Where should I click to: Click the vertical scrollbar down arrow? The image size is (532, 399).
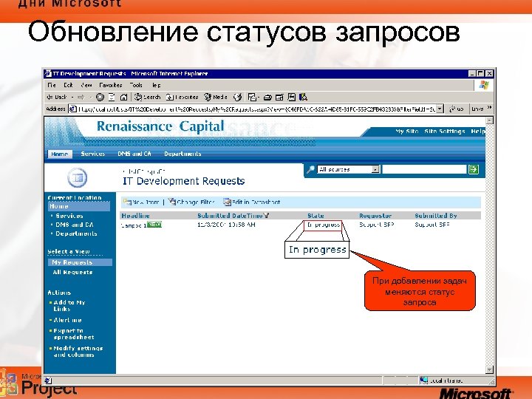(489, 369)
